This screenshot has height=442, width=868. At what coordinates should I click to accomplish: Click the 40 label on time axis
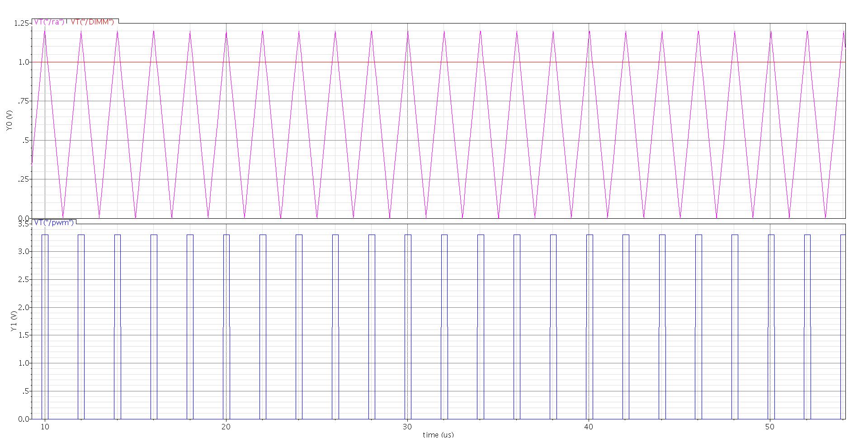click(589, 427)
